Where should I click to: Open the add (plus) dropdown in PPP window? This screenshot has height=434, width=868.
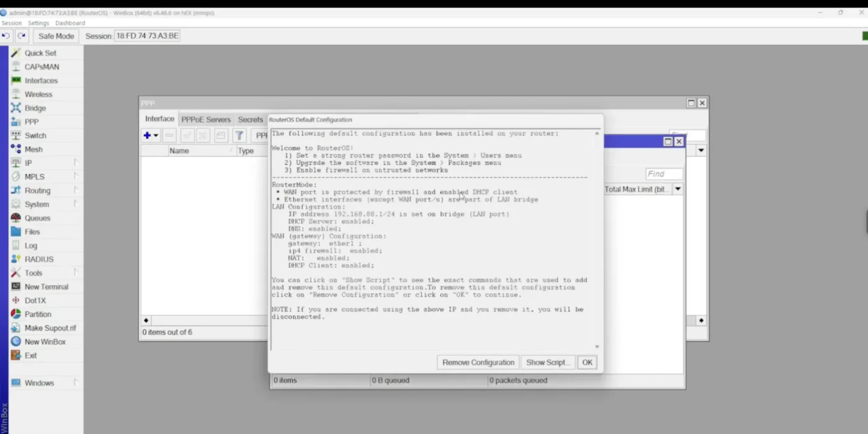(151, 135)
